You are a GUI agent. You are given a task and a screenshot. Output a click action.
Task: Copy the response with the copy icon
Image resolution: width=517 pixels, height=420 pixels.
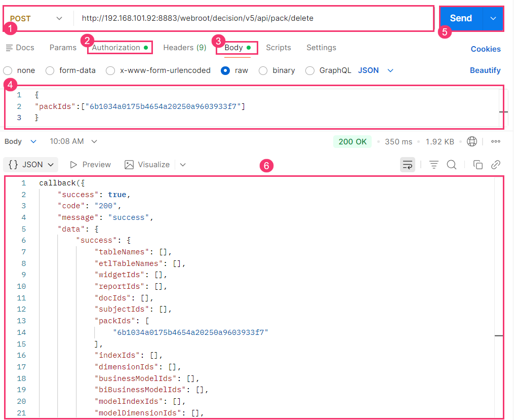click(x=478, y=165)
